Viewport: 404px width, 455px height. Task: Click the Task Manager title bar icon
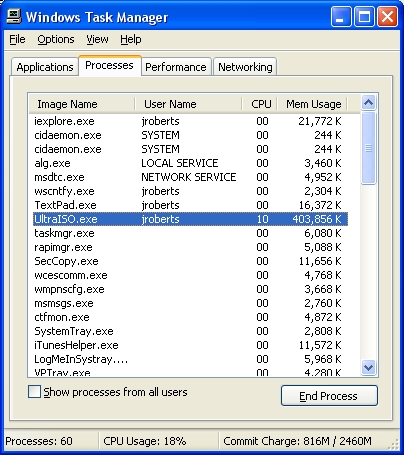click(x=14, y=16)
